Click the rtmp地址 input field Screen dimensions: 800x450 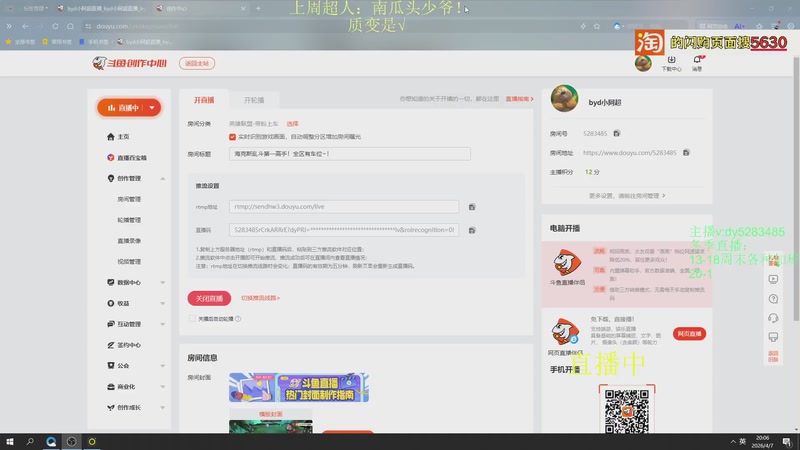(344, 207)
